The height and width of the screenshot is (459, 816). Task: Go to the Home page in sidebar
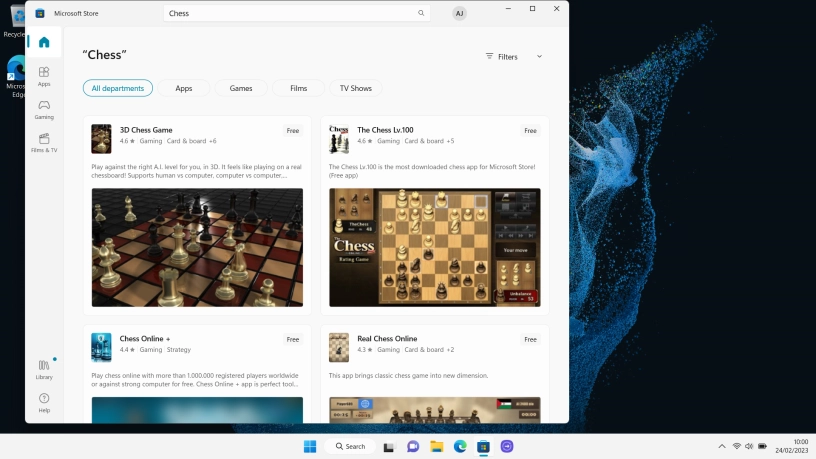[44, 42]
